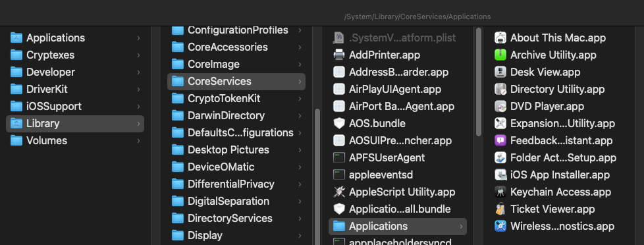Screen dimensions: 644x245
Task: Select the Wireless Diagnostics app icon
Action: coord(500,226)
